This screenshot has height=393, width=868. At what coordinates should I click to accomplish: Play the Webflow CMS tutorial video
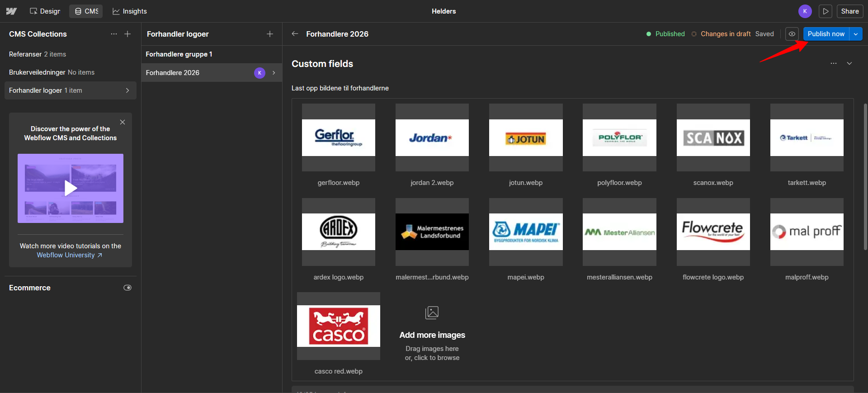pos(71,188)
